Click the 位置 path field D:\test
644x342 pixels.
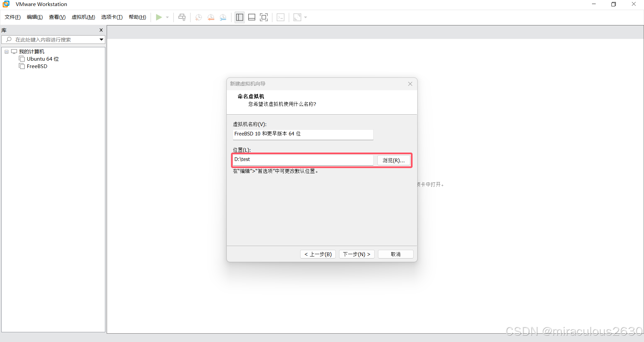[x=303, y=160]
